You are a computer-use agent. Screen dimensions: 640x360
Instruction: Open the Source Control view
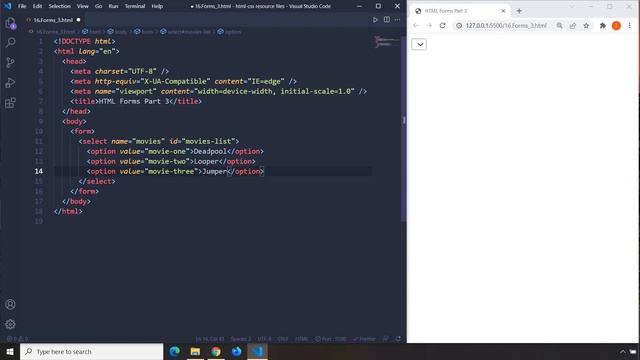click(10, 62)
